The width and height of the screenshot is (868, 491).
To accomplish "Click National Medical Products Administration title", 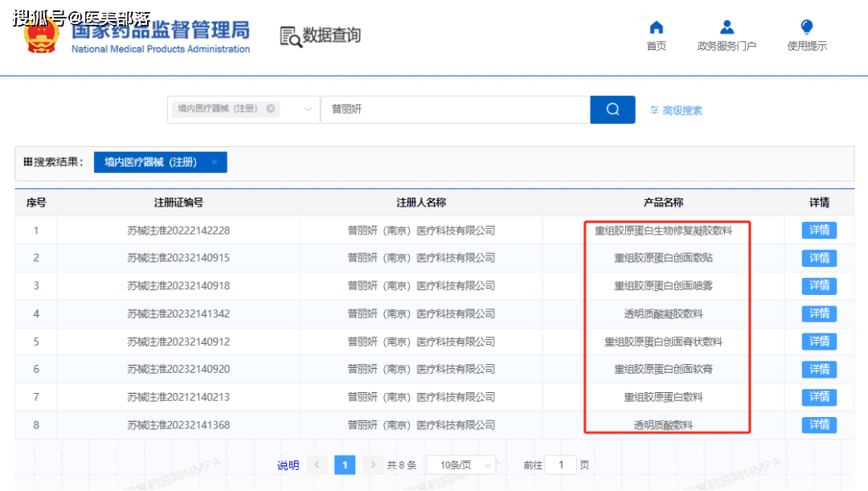I will (x=161, y=49).
